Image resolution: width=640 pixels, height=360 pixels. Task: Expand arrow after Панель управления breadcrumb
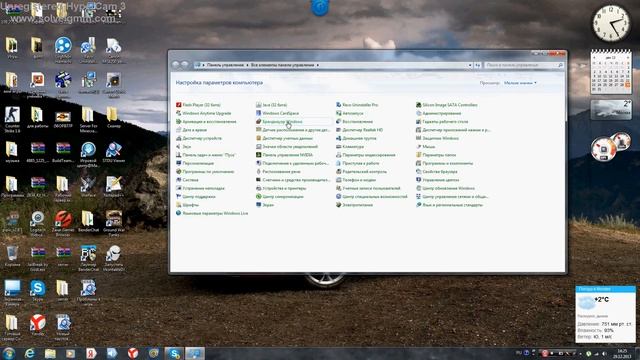click(x=247, y=65)
